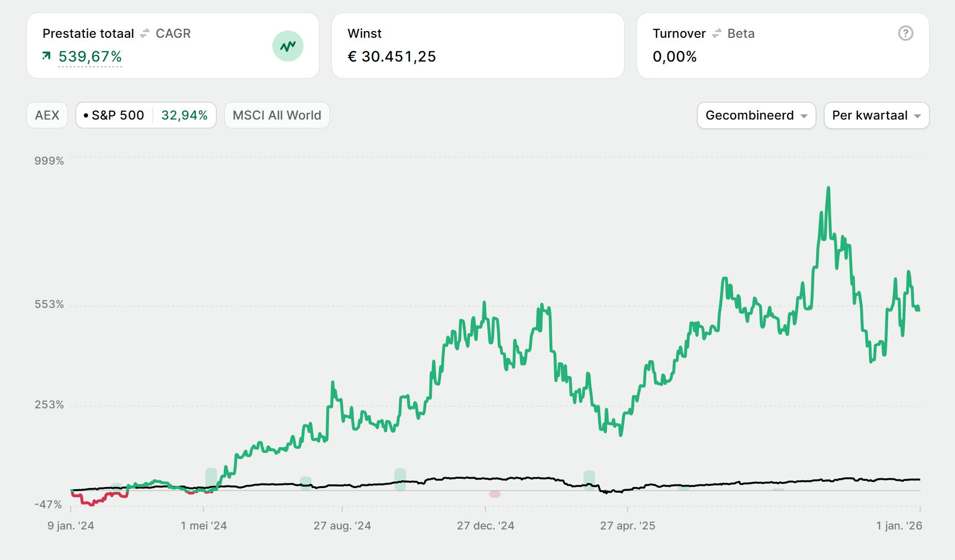The height and width of the screenshot is (560, 955).
Task: Expand the Per kwartaal dropdown
Action: 876,115
